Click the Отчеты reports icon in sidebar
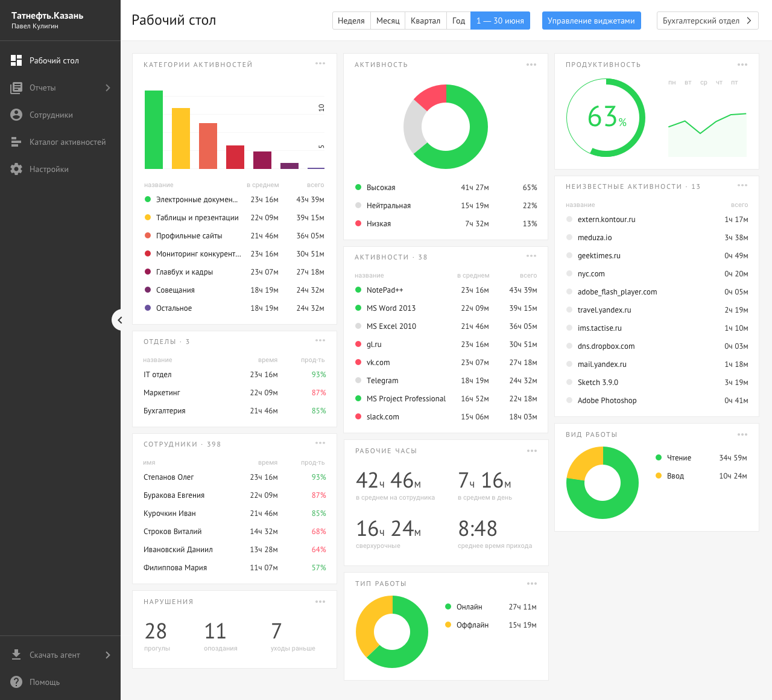 click(x=16, y=87)
